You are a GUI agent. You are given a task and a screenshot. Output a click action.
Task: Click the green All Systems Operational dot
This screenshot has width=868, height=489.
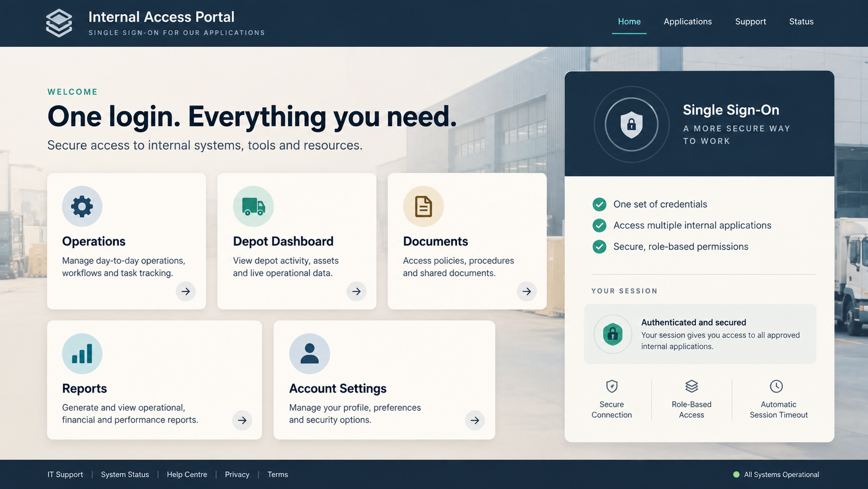tap(736, 474)
